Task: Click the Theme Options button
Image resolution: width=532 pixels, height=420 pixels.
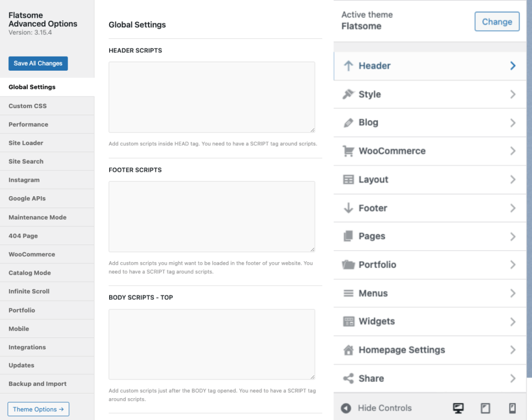Action: tap(38, 409)
